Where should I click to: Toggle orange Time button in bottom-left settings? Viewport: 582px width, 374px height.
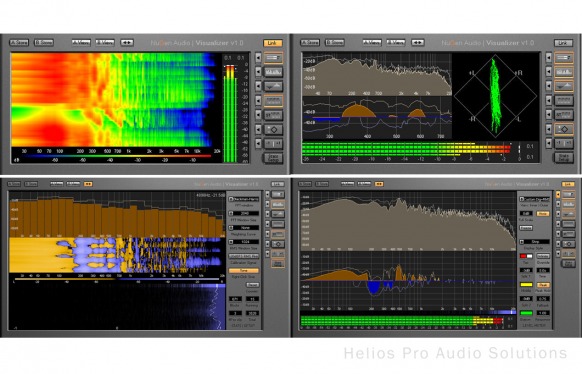[244, 270]
